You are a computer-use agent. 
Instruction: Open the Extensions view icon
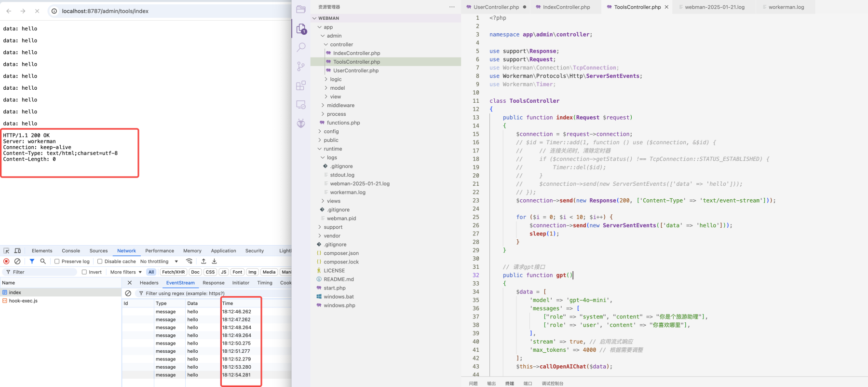point(301,85)
